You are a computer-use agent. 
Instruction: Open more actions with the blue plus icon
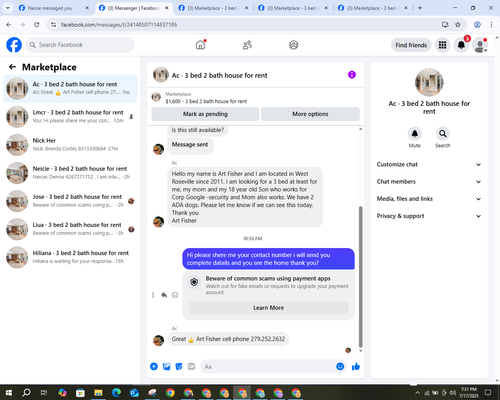pyautogui.click(x=154, y=367)
